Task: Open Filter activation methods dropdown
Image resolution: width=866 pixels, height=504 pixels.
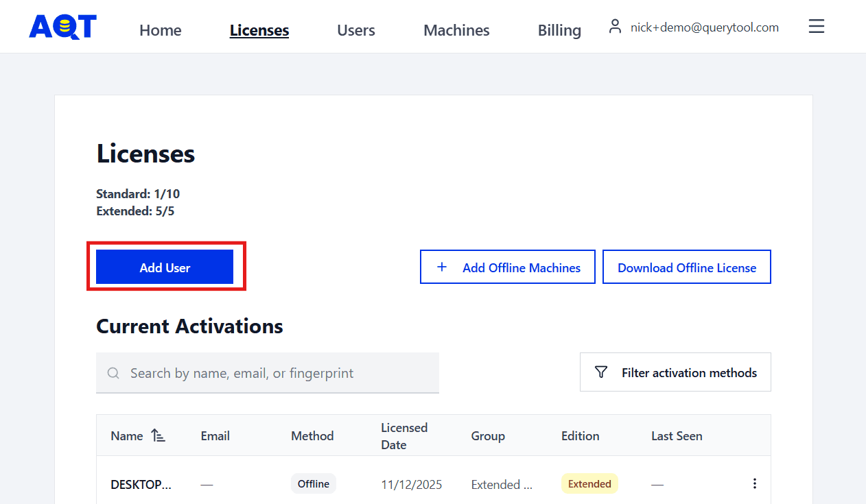Action: [675, 372]
